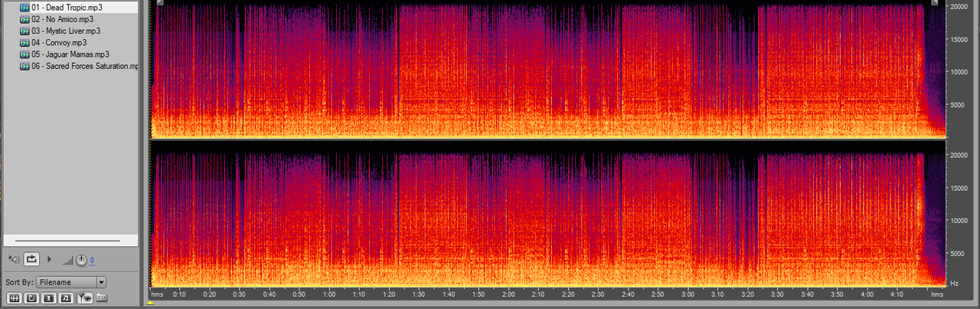Toggle show loop files filter

click(x=31, y=297)
